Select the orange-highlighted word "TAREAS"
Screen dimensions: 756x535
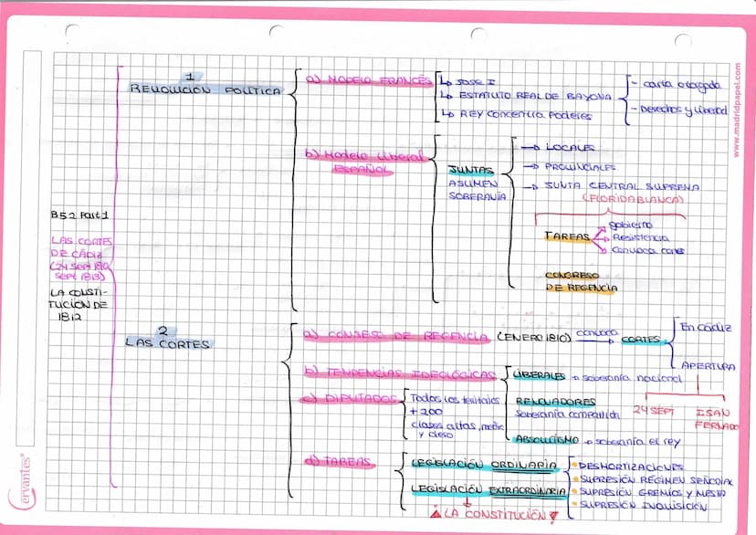click(568, 236)
